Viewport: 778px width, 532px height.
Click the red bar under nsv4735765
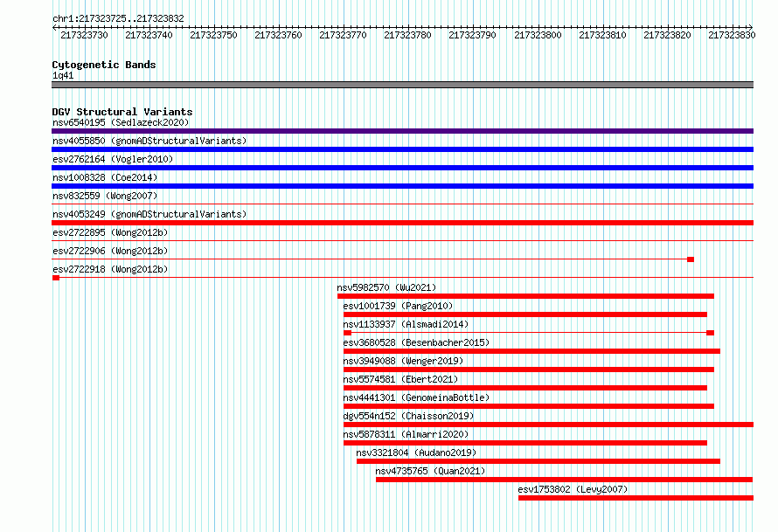564,480
